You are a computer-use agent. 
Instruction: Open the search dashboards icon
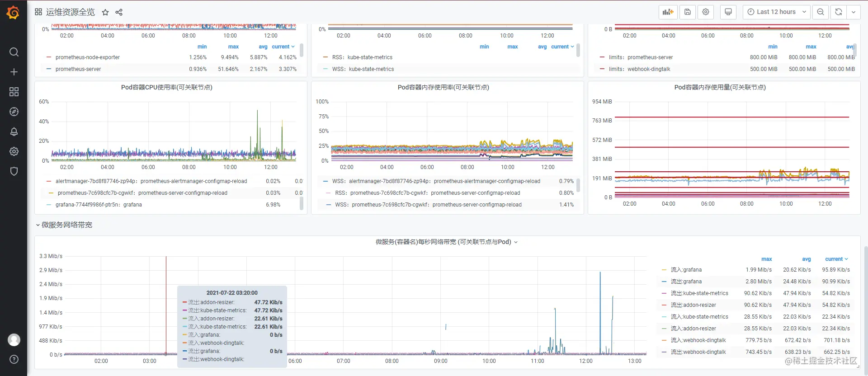coord(14,52)
